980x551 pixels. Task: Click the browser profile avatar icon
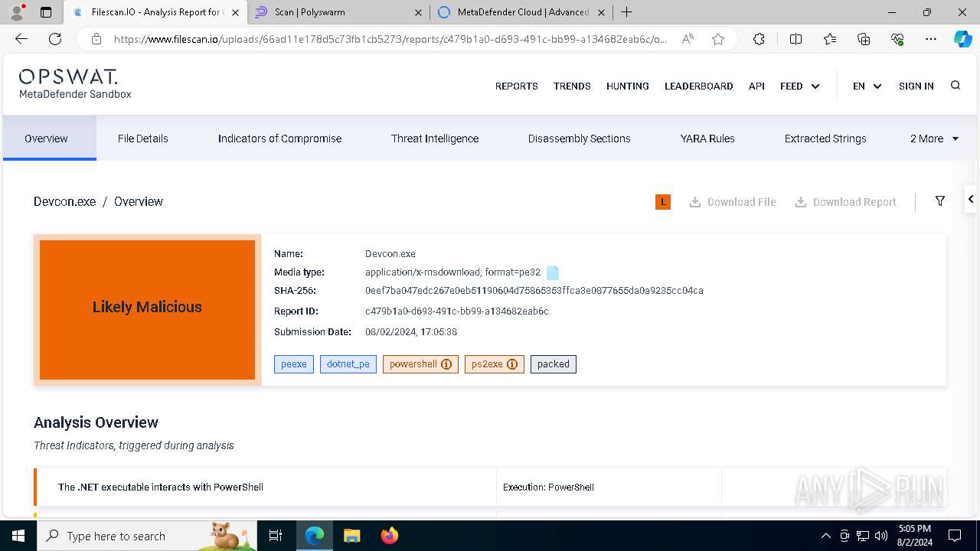click(x=17, y=12)
